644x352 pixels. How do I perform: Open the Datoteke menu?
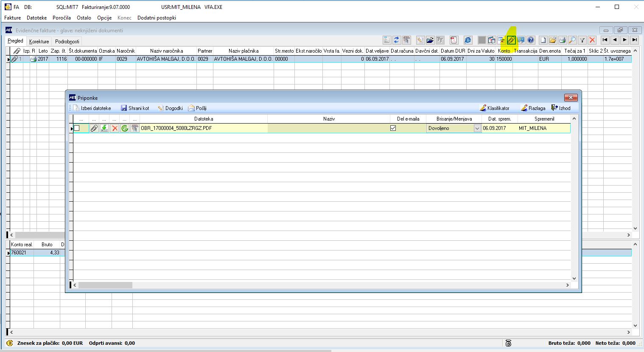pyautogui.click(x=37, y=18)
